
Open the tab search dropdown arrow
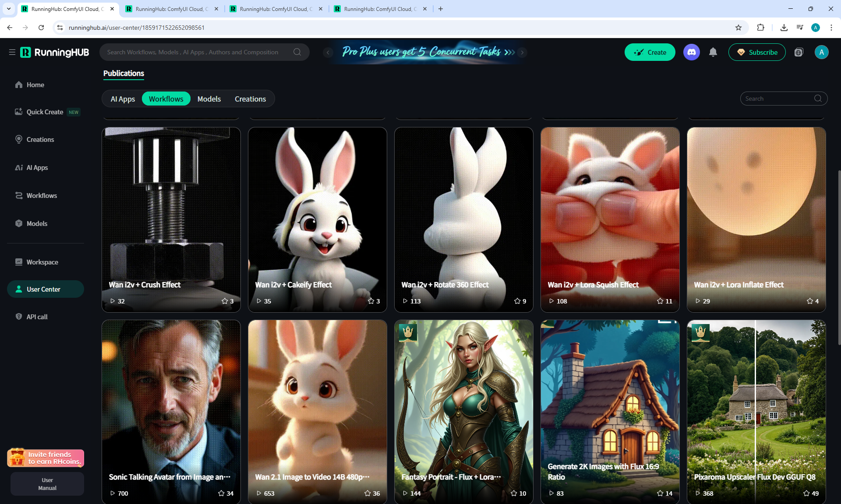coord(8,9)
